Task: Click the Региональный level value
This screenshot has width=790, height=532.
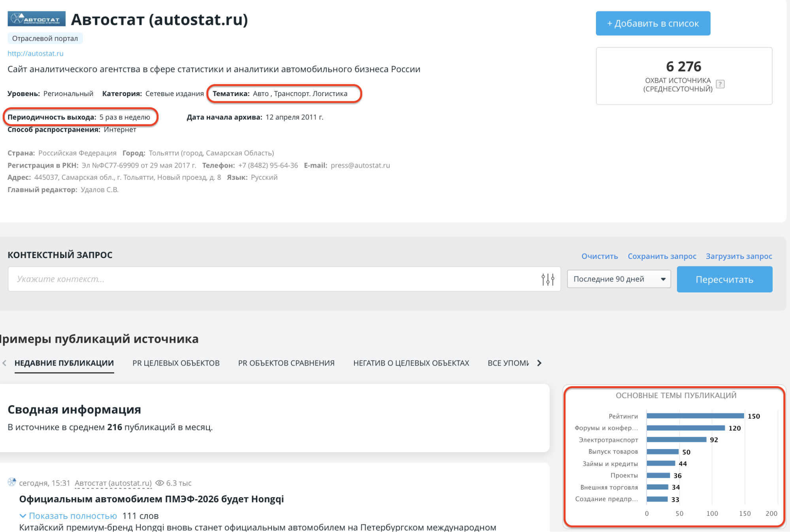Action: coord(68,94)
